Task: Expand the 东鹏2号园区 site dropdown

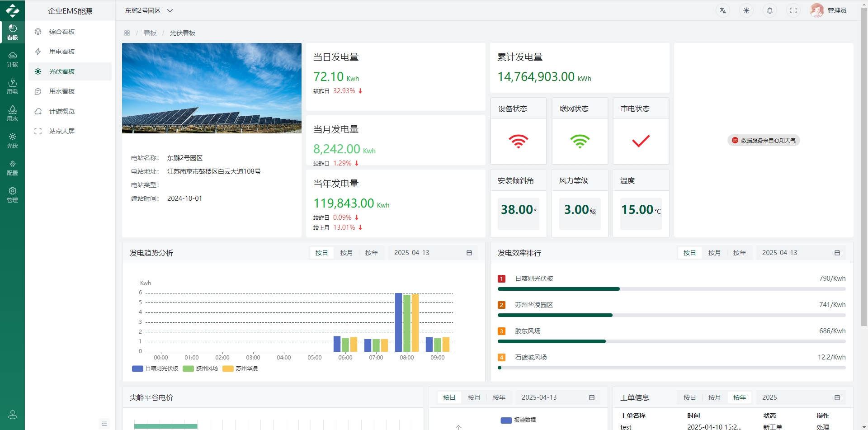Action: [x=149, y=10]
